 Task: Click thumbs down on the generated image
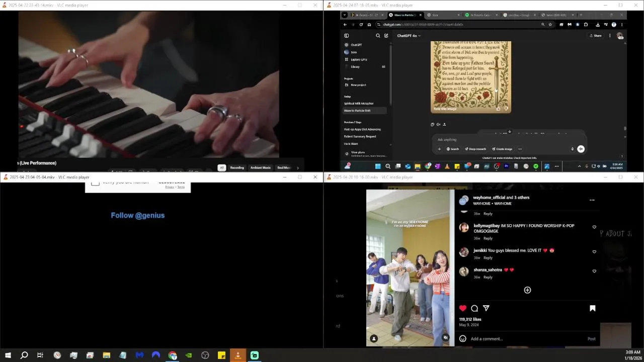(506, 109)
